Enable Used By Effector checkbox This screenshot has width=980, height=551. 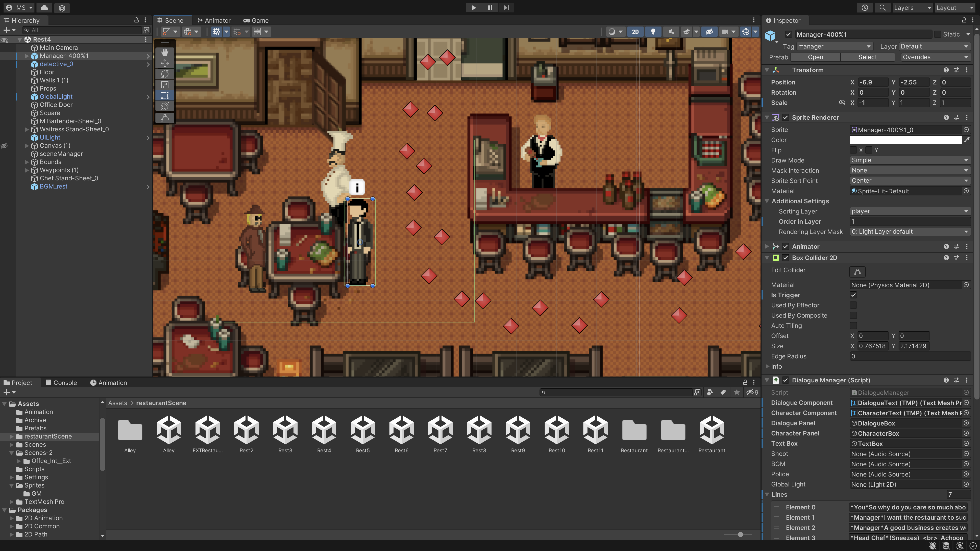pyautogui.click(x=854, y=305)
